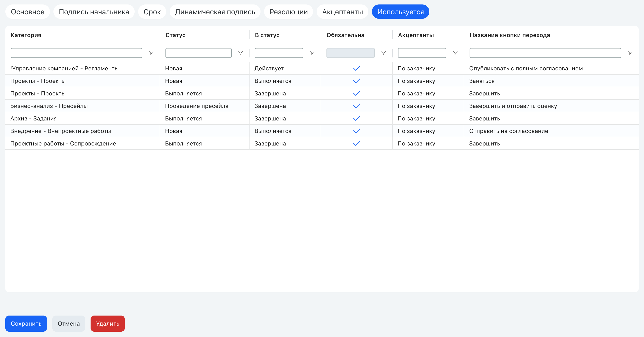Switch to the Резолюции tab
Screen dimensions: 644x337
coord(288,12)
